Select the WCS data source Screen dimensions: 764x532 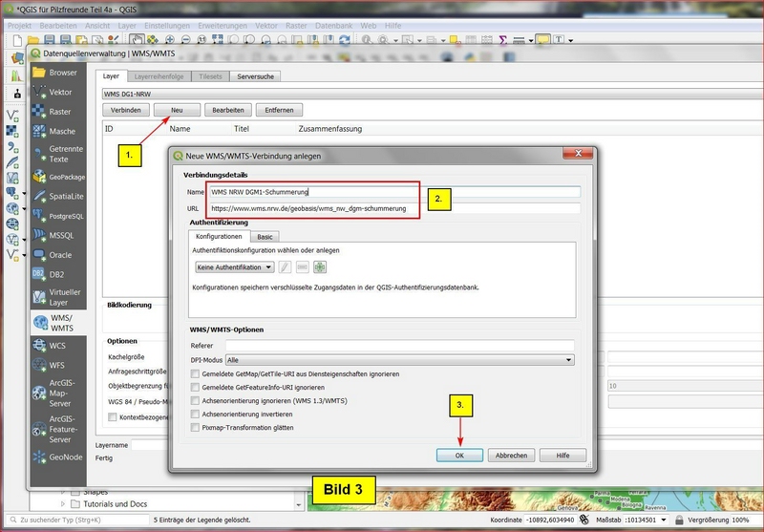click(x=58, y=346)
